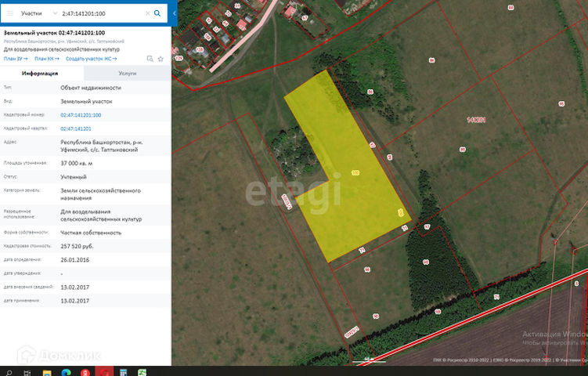Viewport: 588px width, 376px height.
Task: Add parcel to favorites with star icon
Action: pos(161,59)
